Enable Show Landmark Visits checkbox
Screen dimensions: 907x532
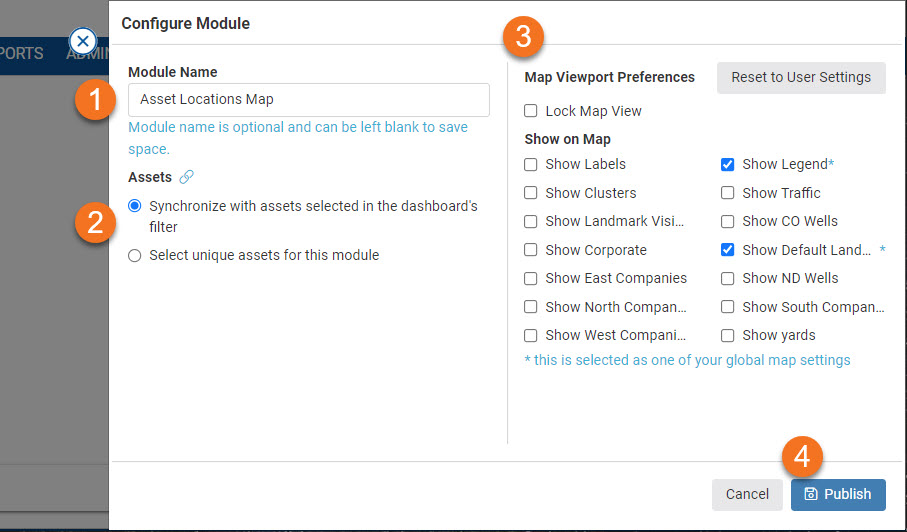531,221
